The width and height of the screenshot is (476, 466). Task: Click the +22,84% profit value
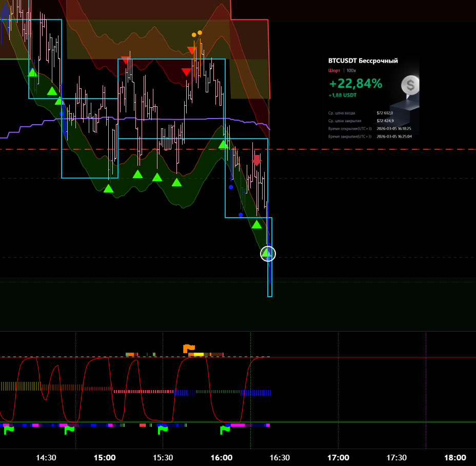coord(355,84)
